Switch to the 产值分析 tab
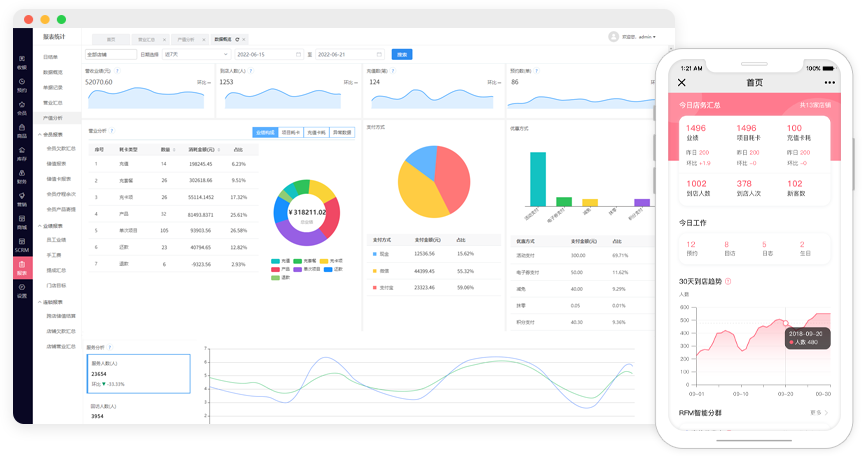862x456 pixels. (187, 37)
